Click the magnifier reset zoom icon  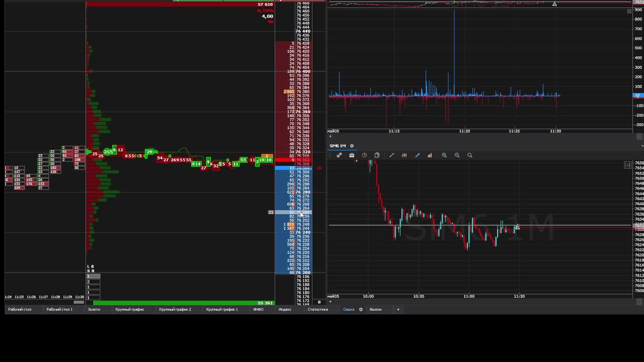[470, 155]
